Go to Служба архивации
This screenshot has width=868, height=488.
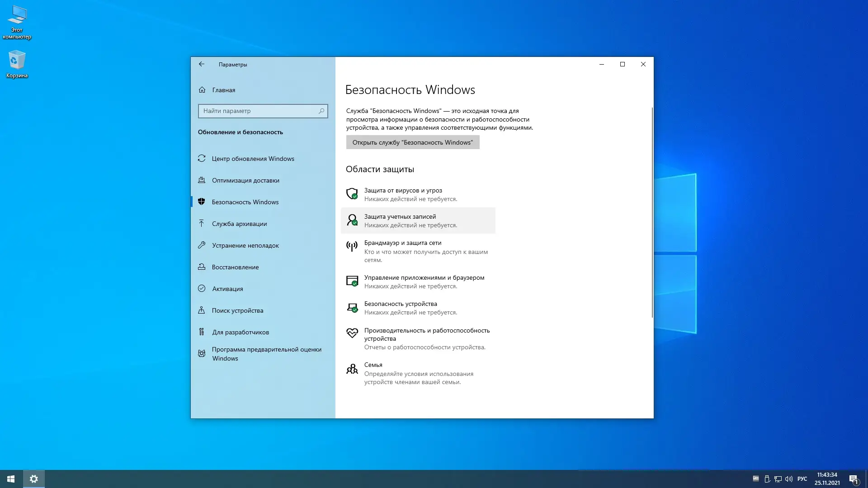239,224
